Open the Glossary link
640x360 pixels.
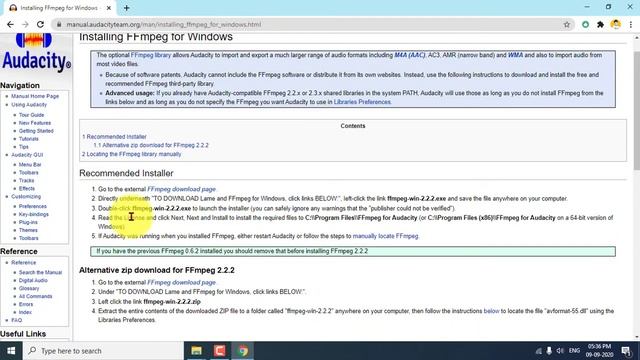29,288
